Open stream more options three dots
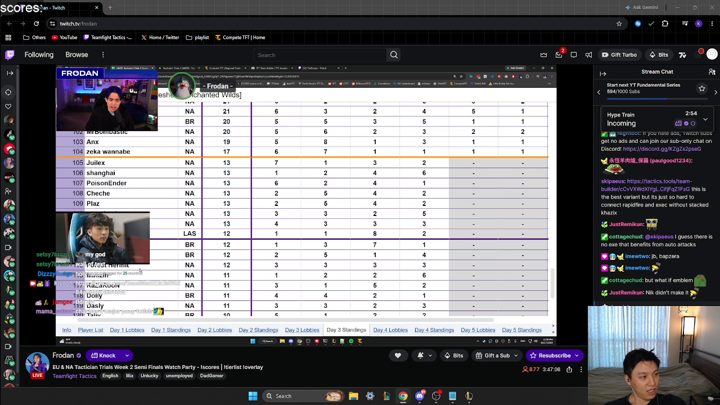The height and width of the screenshot is (405, 720). pyautogui.click(x=581, y=370)
